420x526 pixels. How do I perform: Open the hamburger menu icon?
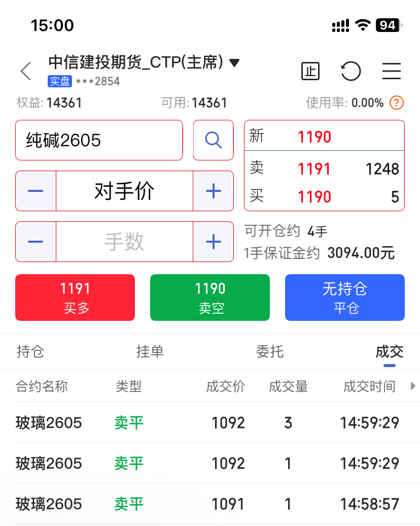tap(392, 71)
